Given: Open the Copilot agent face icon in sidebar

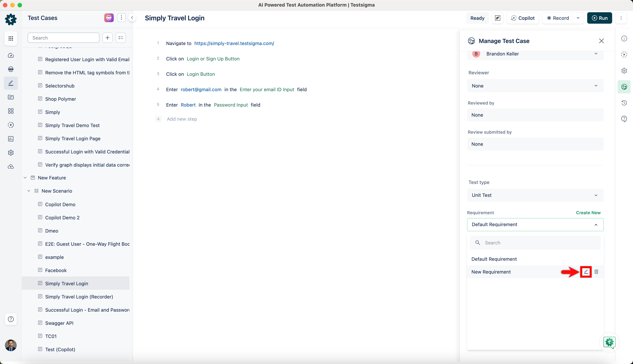Looking at the screenshot, I should click(x=11, y=69).
